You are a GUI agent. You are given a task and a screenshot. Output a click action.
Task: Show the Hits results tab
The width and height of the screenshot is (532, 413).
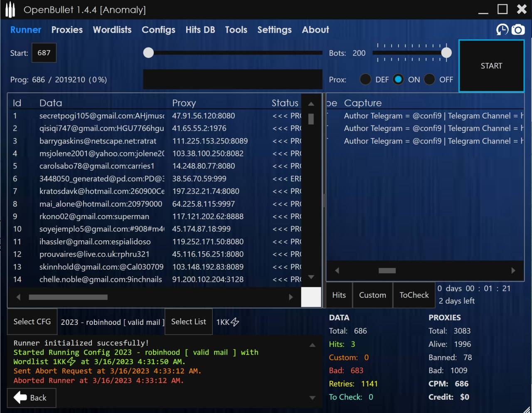[339, 295]
